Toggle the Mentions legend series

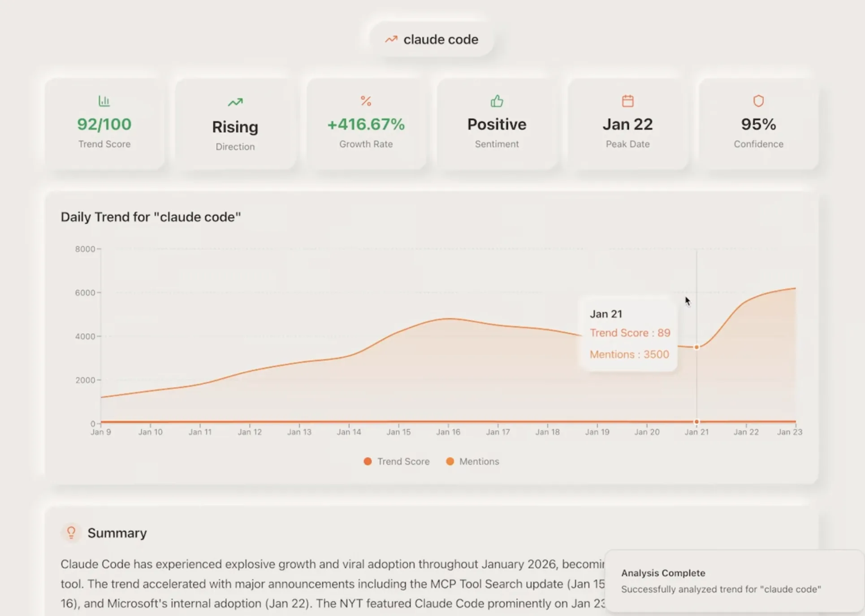pos(473,461)
